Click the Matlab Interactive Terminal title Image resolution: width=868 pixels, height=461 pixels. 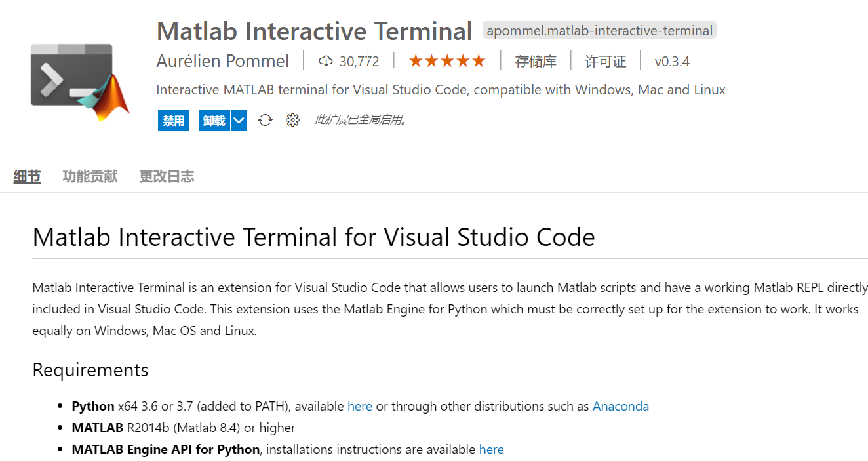tap(314, 31)
